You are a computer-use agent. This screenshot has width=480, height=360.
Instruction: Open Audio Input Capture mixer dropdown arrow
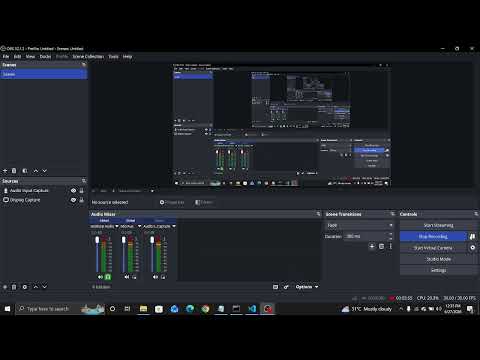pyautogui.click(x=174, y=226)
